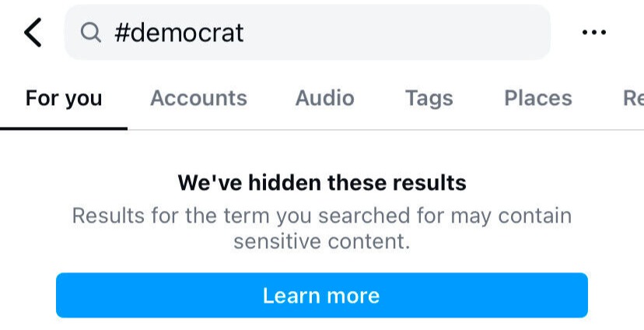Select the For you tab
Image resolution: width=644 pixels, height=330 pixels.
64,98
